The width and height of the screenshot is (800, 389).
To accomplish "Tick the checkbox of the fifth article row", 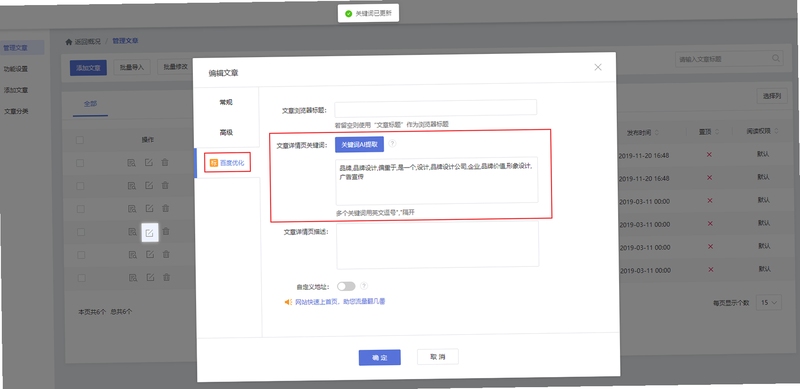I will pyautogui.click(x=81, y=255).
